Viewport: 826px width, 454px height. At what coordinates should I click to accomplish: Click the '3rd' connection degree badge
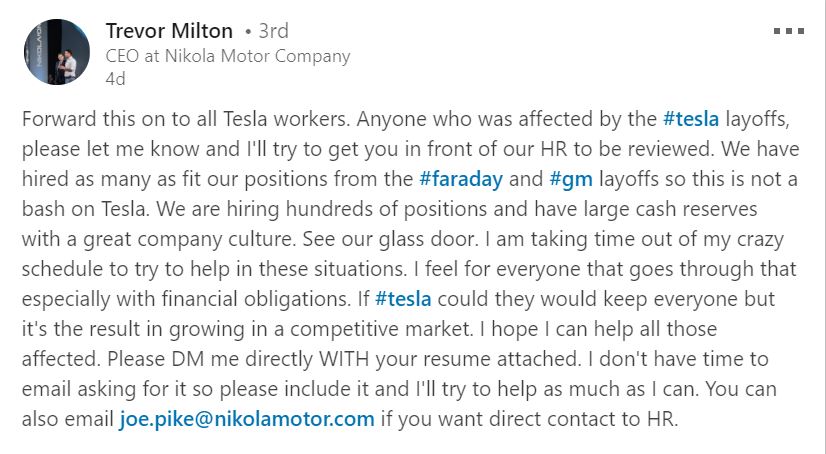(273, 31)
